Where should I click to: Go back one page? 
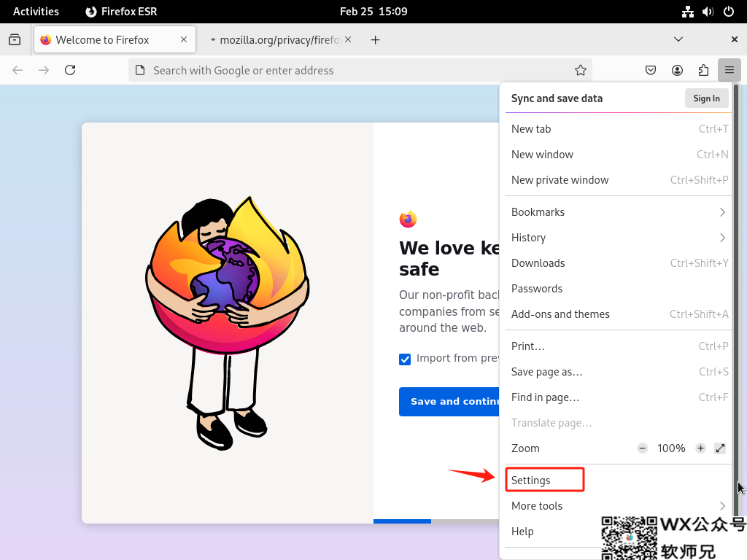click(18, 71)
